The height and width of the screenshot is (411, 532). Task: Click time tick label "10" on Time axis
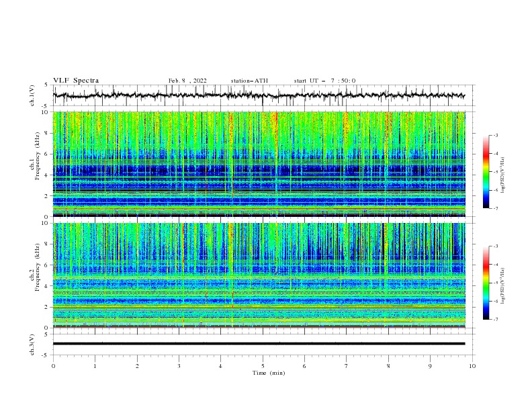[472, 366]
